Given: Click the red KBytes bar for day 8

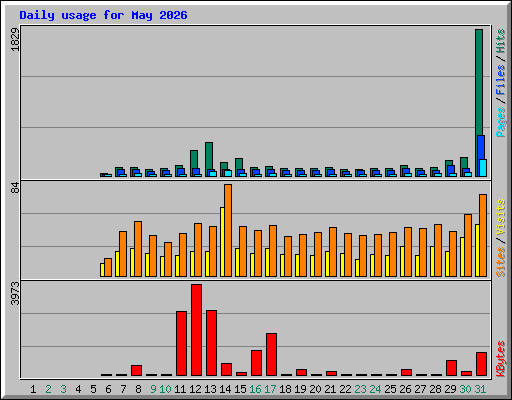Looking at the screenshot, I should click(x=136, y=371).
